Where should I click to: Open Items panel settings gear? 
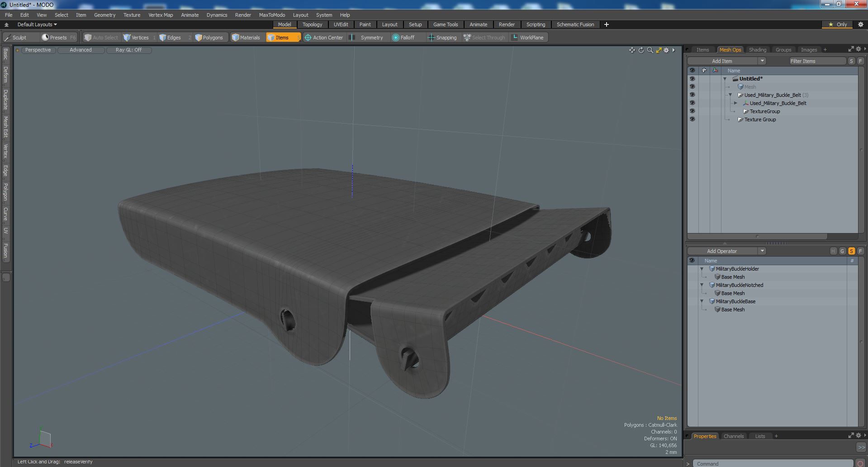click(858, 49)
